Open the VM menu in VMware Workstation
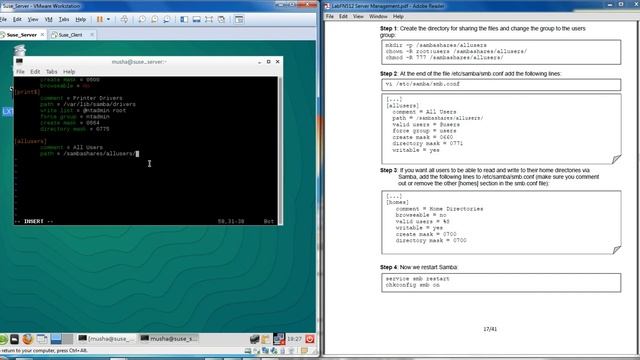Image resolution: width=640 pixels, height=360 pixels. (x=49, y=19)
